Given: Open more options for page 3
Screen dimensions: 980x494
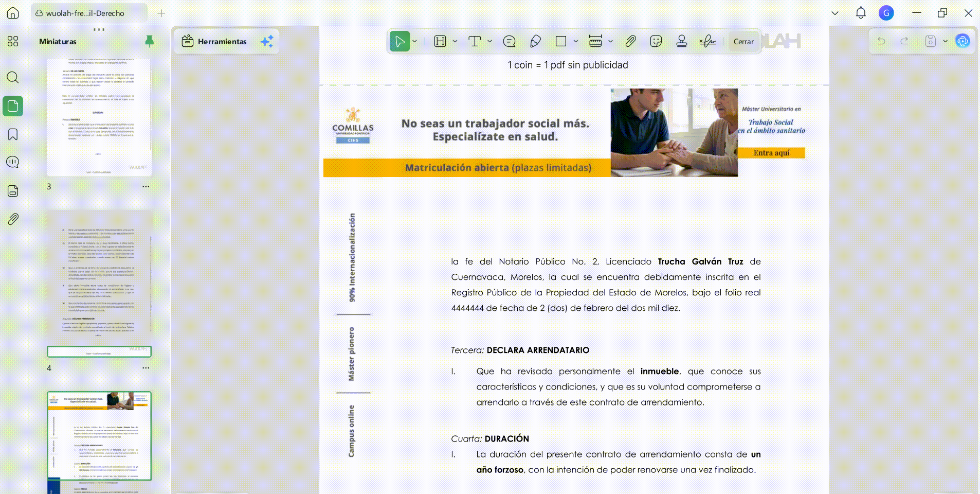Looking at the screenshot, I should pos(146,186).
